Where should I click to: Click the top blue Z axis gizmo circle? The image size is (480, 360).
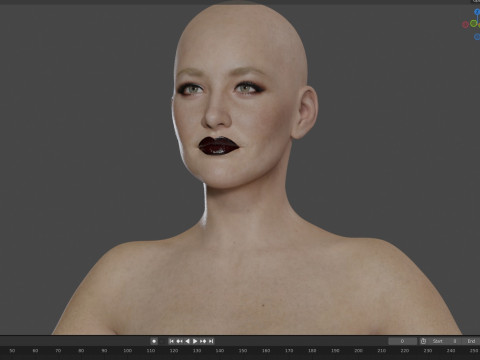tap(477, 12)
